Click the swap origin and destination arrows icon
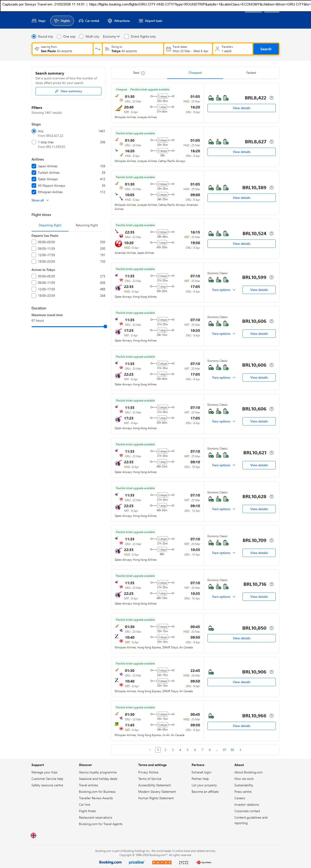Image resolution: width=311 pixels, height=868 pixels. tap(98, 49)
